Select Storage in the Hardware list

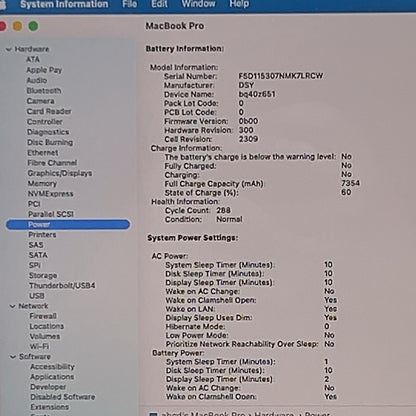(x=43, y=276)
